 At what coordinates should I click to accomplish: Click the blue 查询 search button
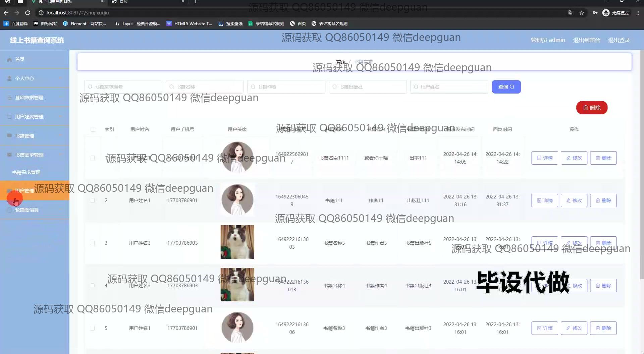(x=506, y=87)
